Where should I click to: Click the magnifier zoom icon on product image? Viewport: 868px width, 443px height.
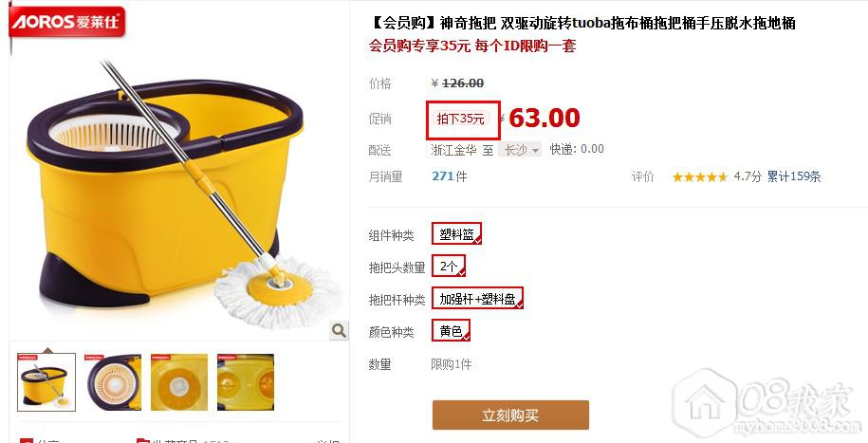point(339,330)
